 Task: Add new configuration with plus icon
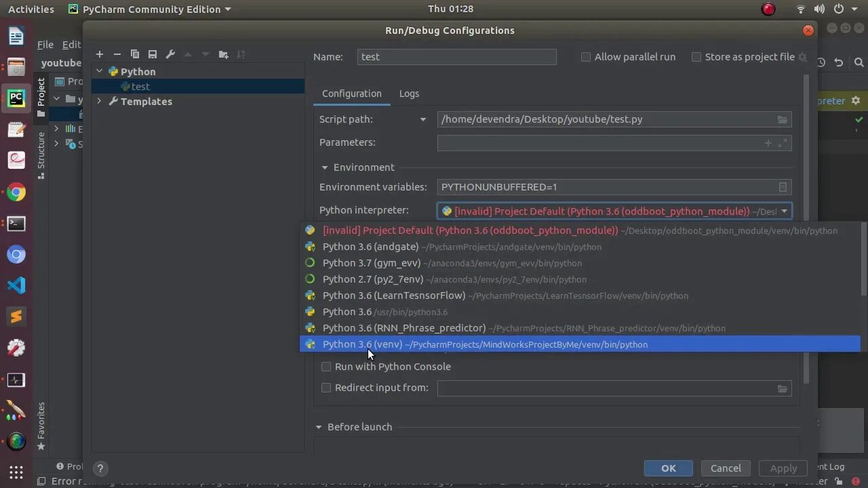(100, 54)
